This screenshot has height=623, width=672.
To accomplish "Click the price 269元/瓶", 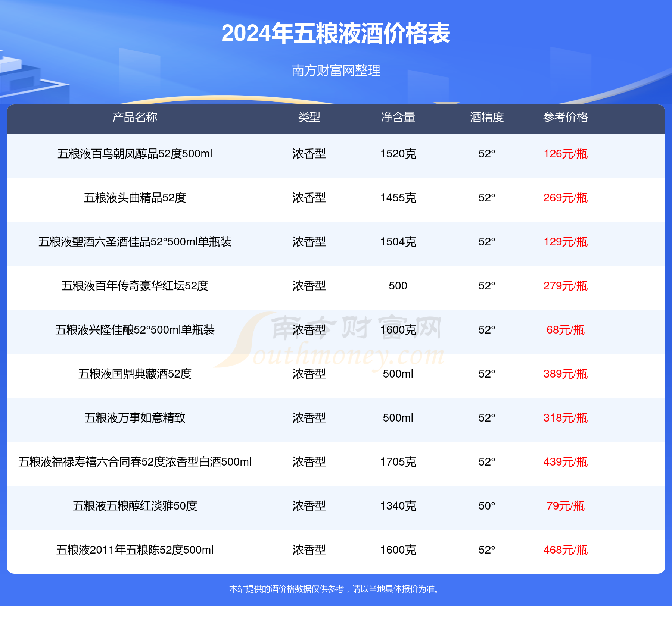I will [566, 198].
